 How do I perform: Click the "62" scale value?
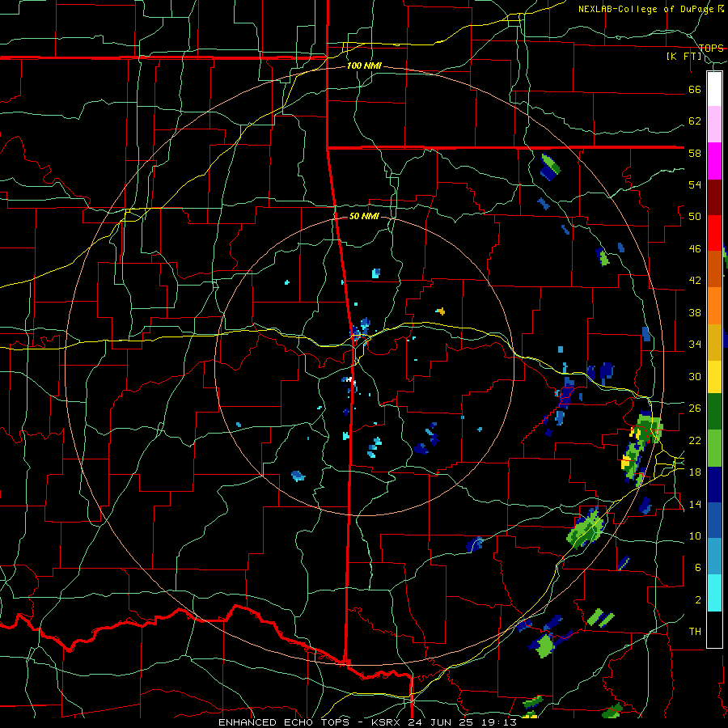(695, 121)
